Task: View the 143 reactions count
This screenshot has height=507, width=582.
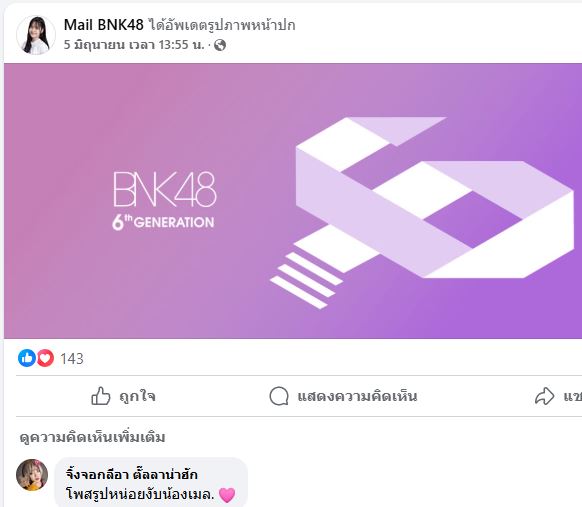Action: pos(72,359)
